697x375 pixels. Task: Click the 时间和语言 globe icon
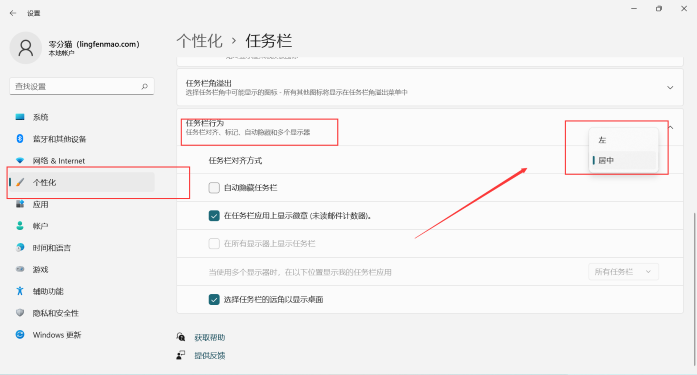pos(20,247)
